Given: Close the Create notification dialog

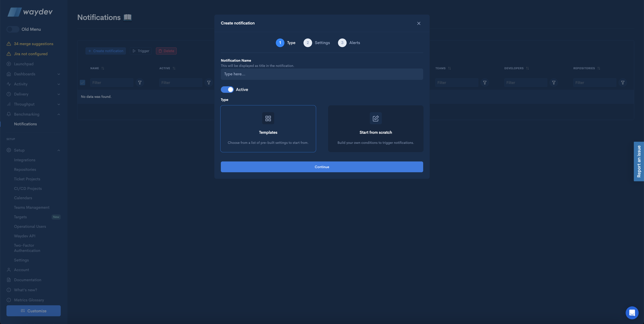Looking at the screenshot, I should coord(418,23).
